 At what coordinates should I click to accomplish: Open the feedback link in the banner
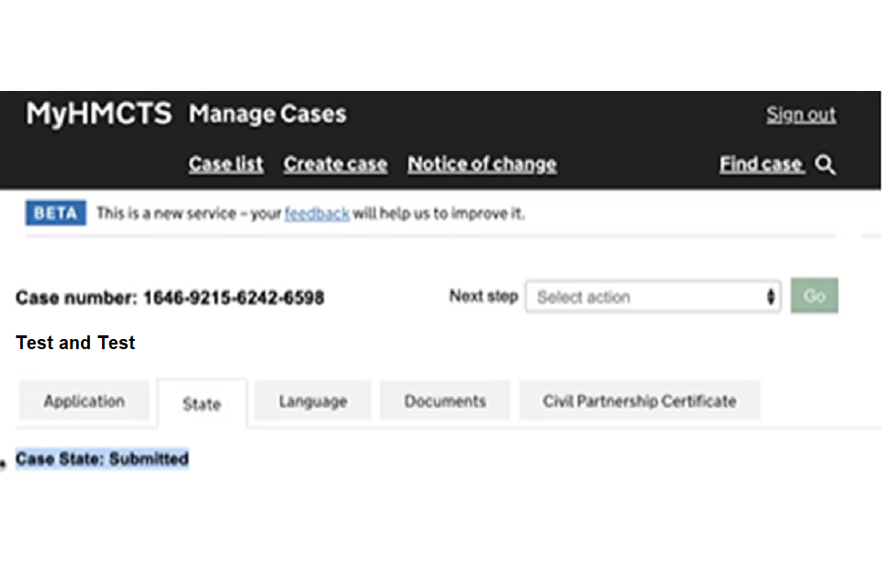[x=316, y=214]
